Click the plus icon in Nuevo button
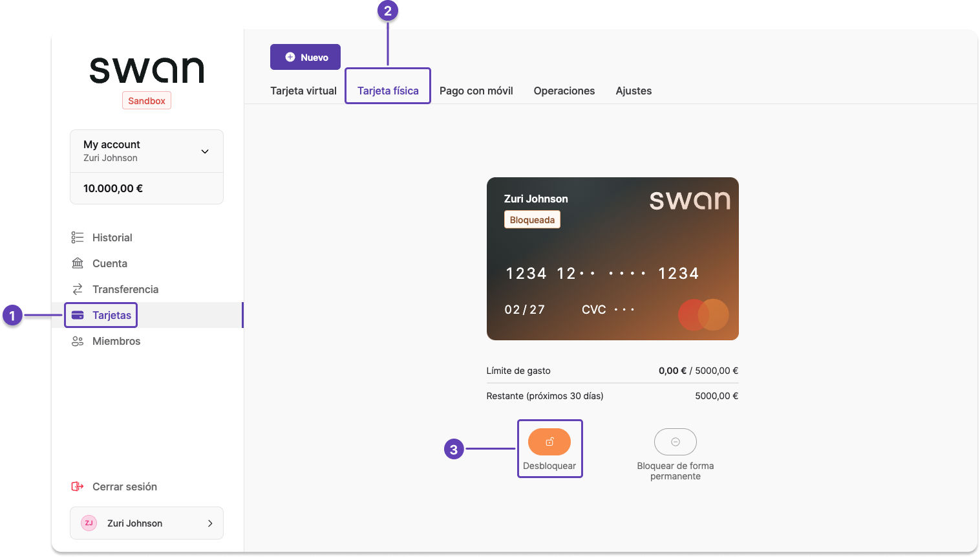The height and width of the screenshot is (557, 980). tap(290, 57)
